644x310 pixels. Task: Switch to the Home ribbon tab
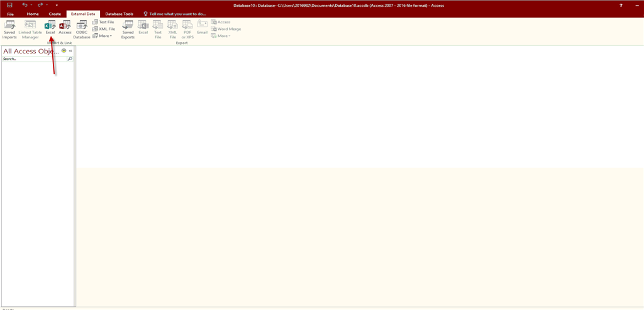[x=33, y=14]
